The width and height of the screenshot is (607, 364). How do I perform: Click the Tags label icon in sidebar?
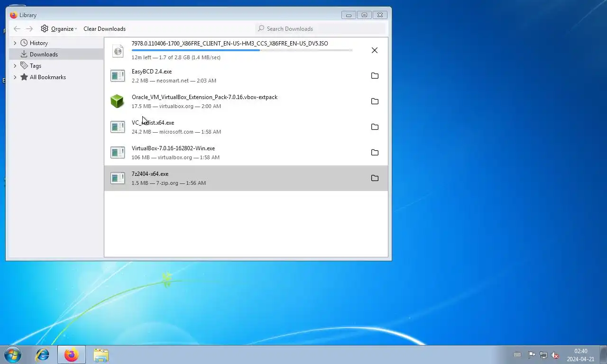[x=24, y=66]
